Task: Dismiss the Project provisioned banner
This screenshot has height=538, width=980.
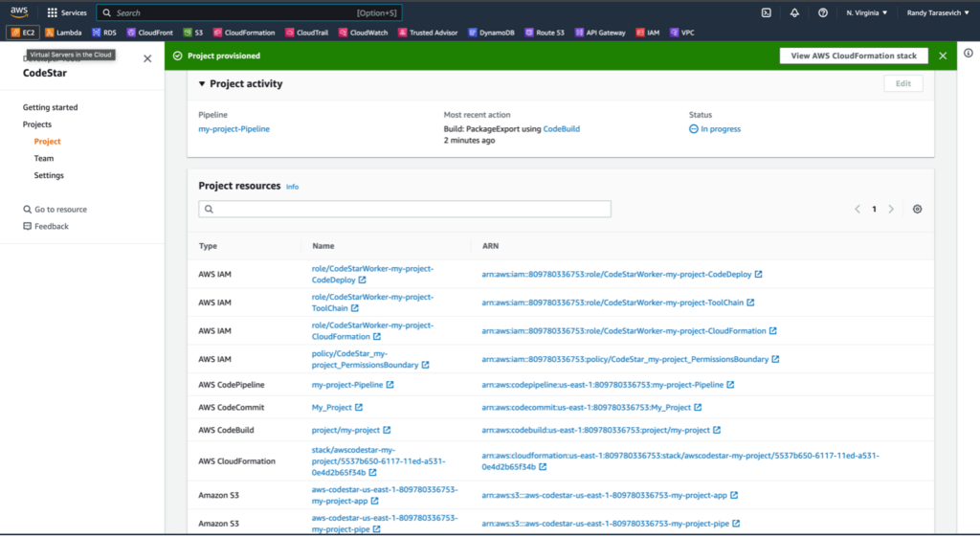Action: tap(943, 56)
